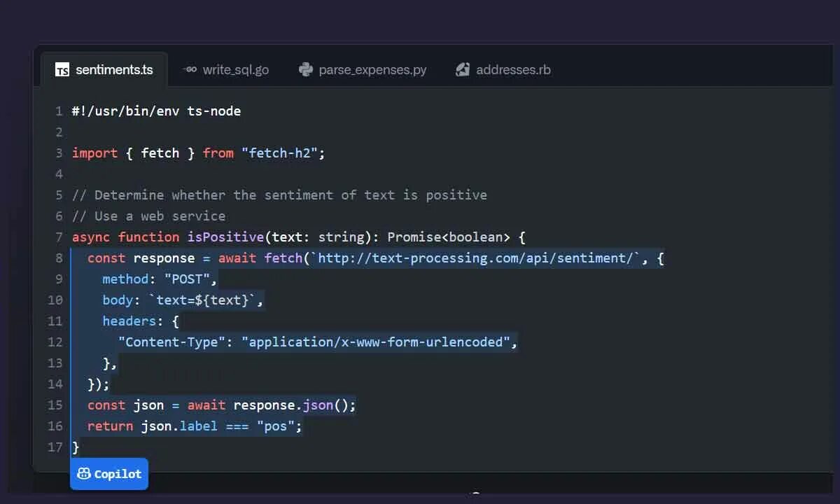Click the text-processing.com URL string
Viewport: 840px width, 504px height.
point(476,258)
